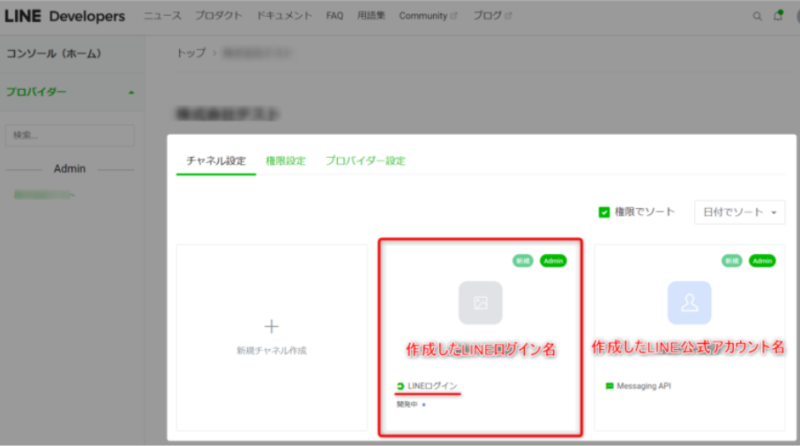Viewport: 800px width, 446px height.
Task: Click the 新規チャネル作成 label
Action: tap(271, 351)
